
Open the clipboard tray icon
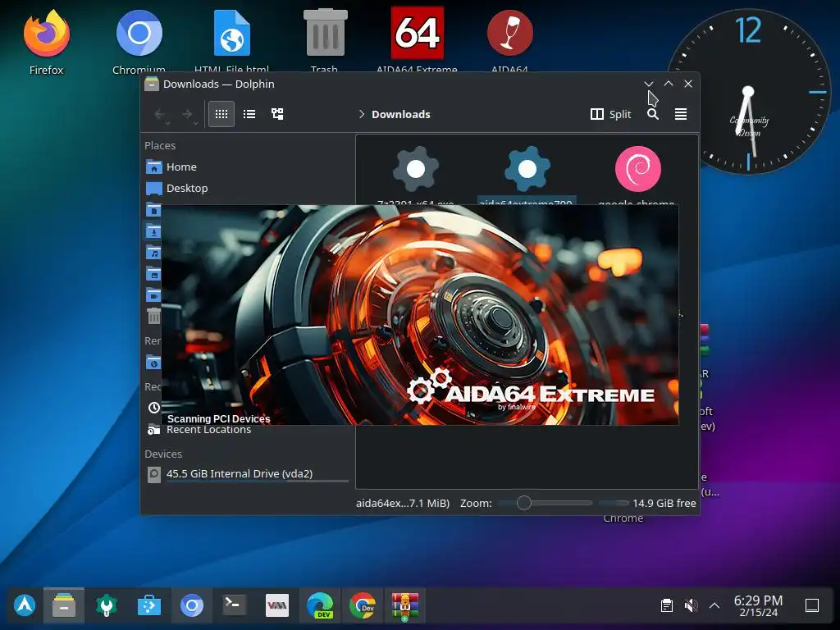[667, 606]
